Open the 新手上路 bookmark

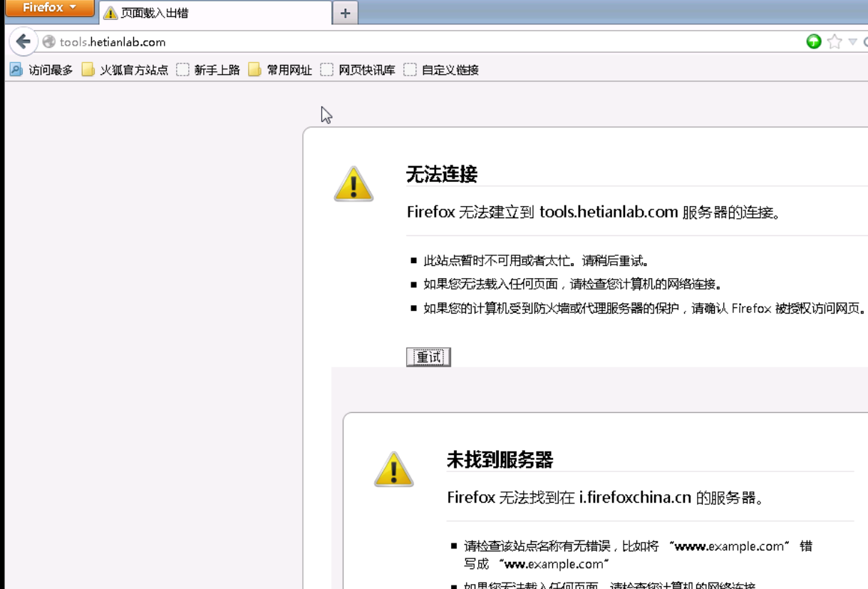point(208,70)
